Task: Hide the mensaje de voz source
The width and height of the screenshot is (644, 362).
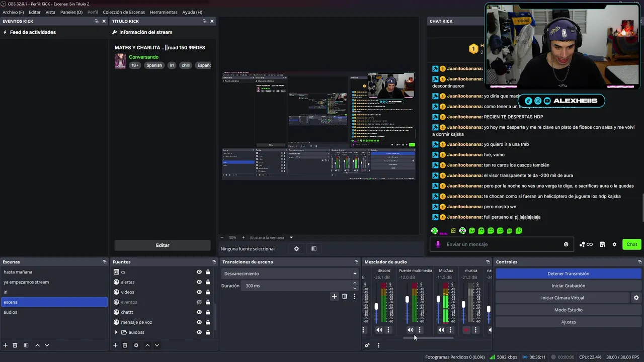Action: point(199,322)
